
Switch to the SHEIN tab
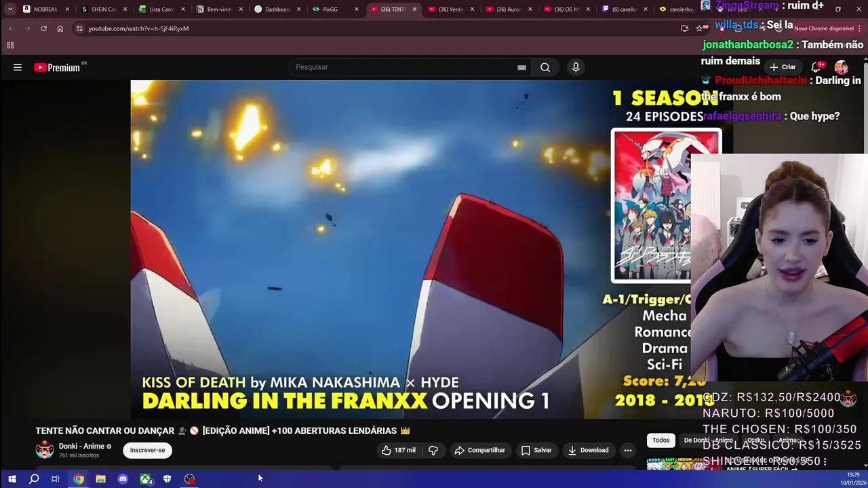click(104, 9)
